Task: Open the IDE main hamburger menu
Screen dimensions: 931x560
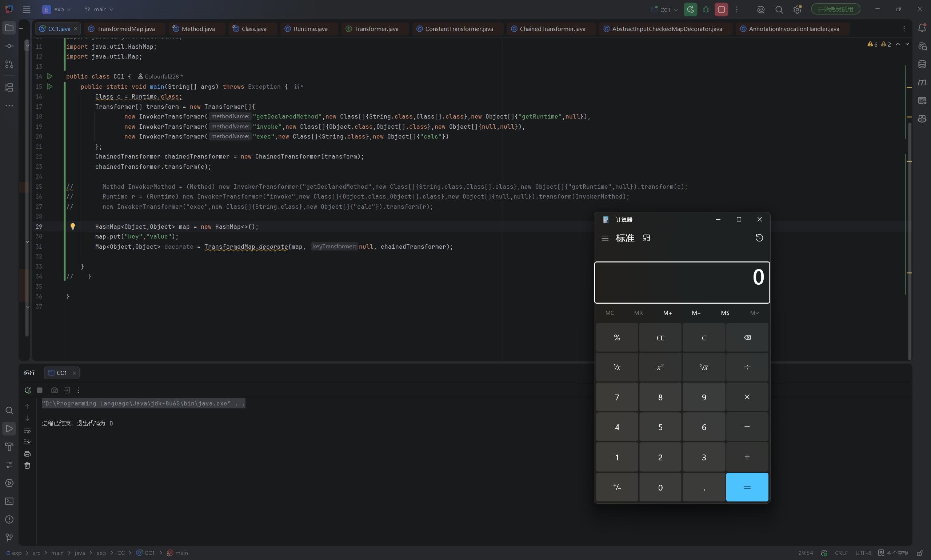Action: point(27,9)
